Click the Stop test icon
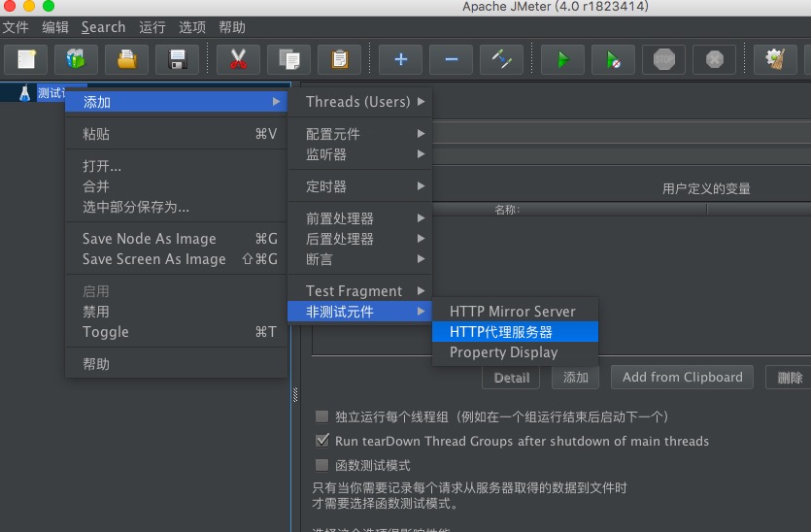This screenshot has height=532, width=811. 663,59
